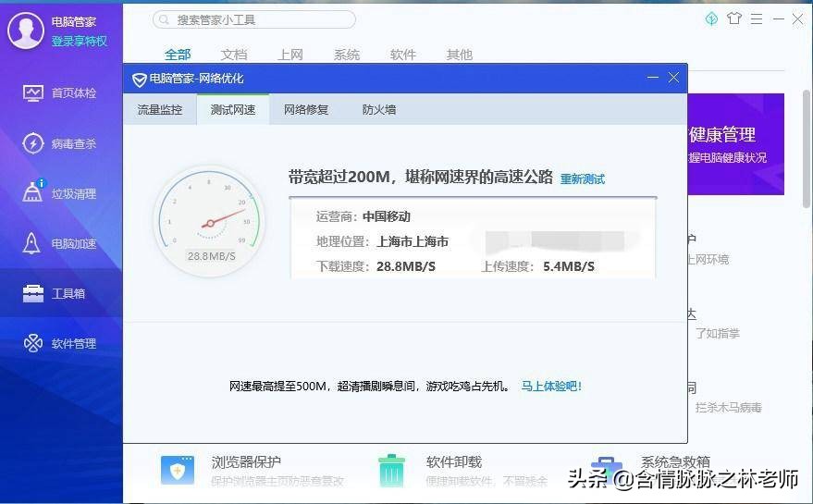Image resolution: width=813 pixels, height=504 pixels.
Task: Switch to the 流量监控 tab
Action: pos(160,110)
